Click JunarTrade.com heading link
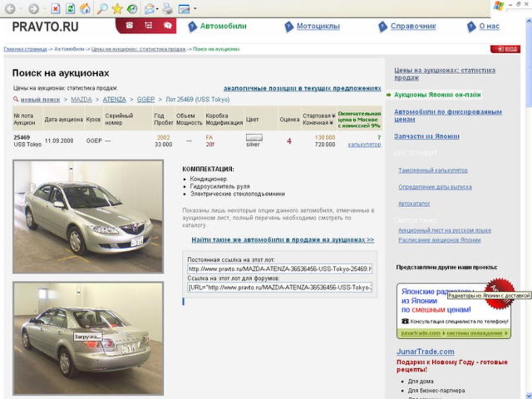This screenshot has height=399, width=532. [425, 352]
